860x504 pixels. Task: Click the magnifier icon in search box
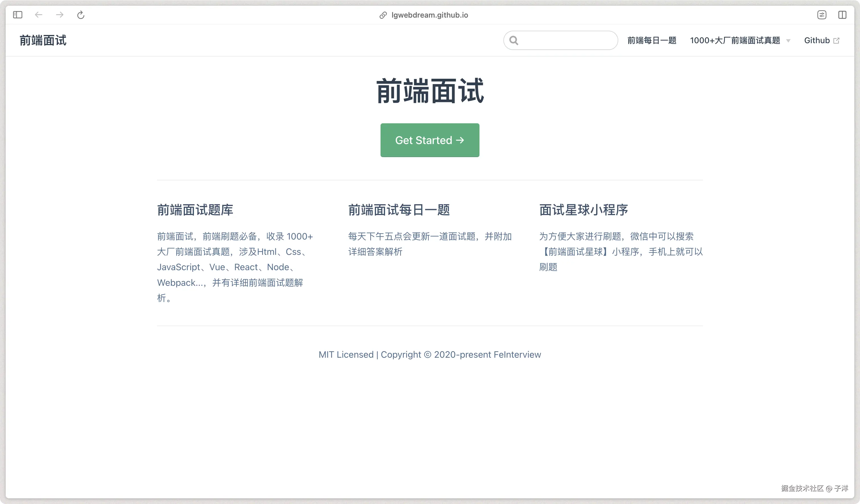point(514,40)
